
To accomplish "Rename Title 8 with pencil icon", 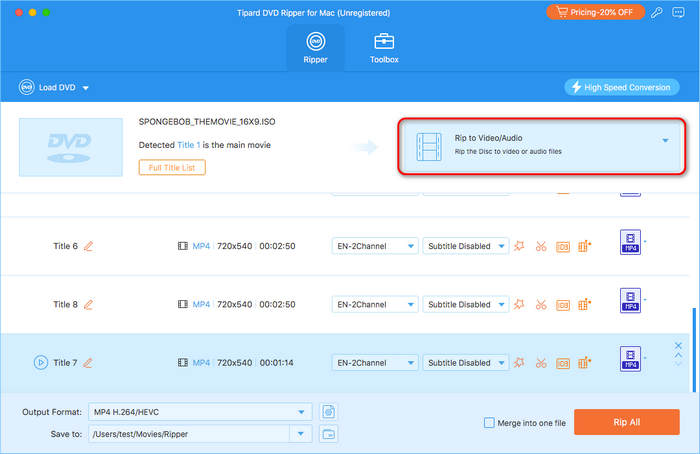I will pos(88,304).
